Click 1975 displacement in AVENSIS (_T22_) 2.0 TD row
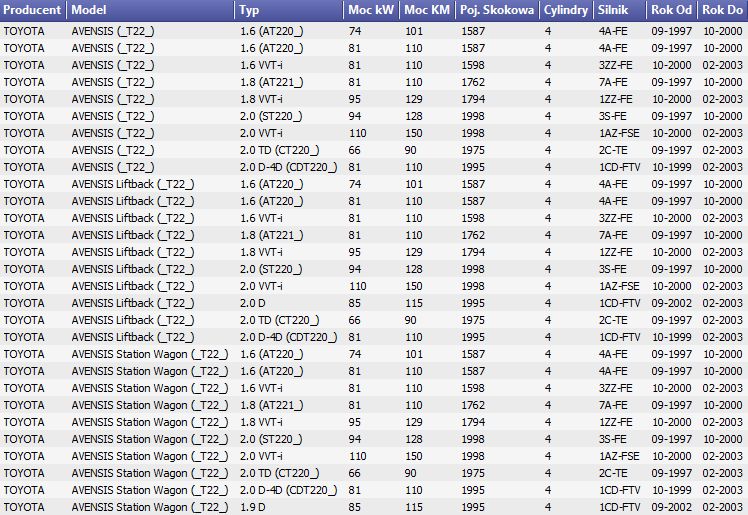Image resolution: width=748 pixels, height=515 pixels. click(473, 150)
